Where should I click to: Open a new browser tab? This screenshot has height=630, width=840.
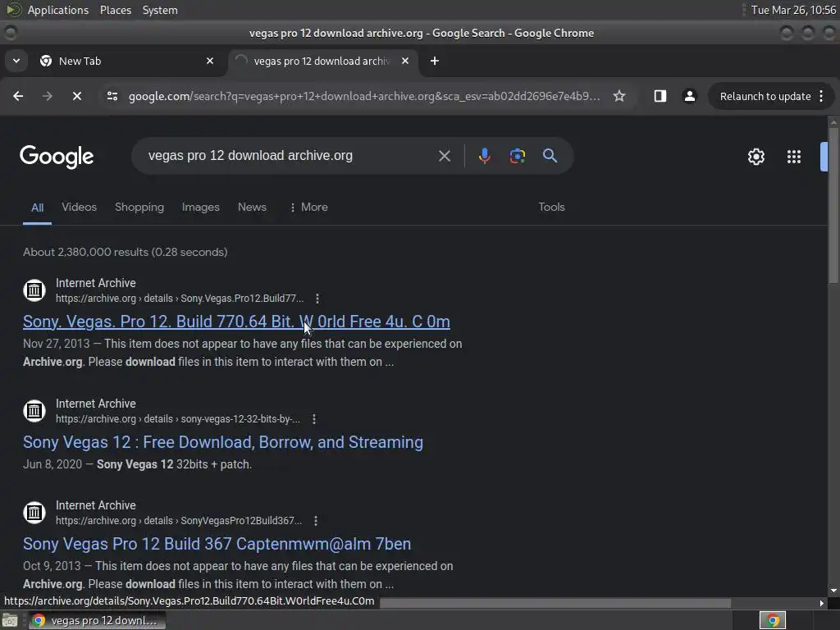[435, 61]
